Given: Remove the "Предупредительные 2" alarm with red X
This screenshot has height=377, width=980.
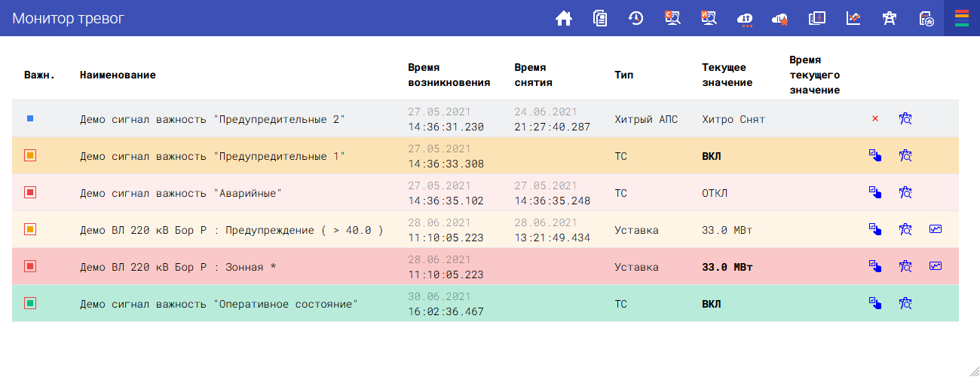Looking at the screenshot, I should [x=874, y=119].
